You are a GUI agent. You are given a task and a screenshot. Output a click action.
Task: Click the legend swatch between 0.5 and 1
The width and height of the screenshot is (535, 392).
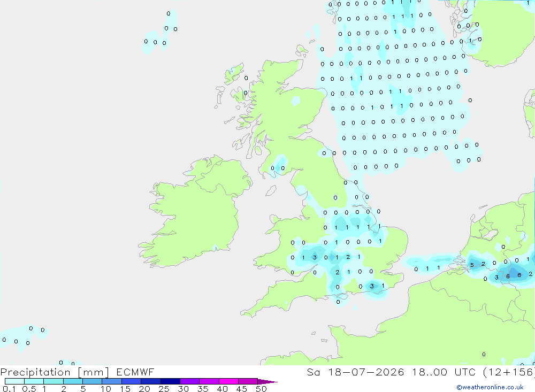pos(34,381)
